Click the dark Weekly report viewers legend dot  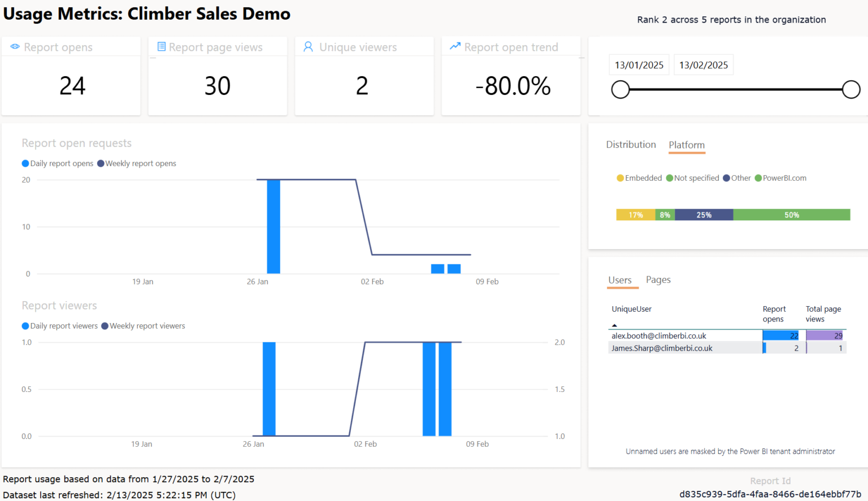pyautogui.click(x=105, y=326)
